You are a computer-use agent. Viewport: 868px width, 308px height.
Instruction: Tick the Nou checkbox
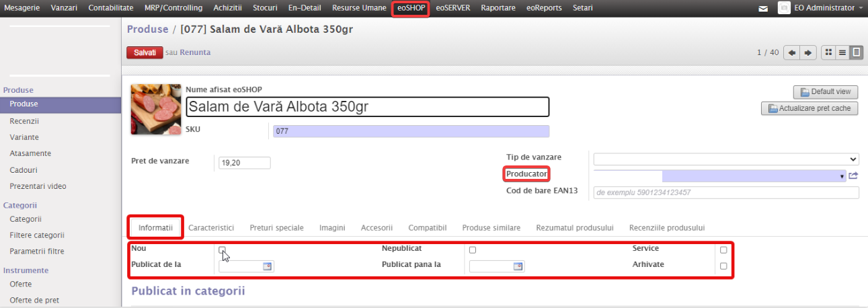point(222,249)
